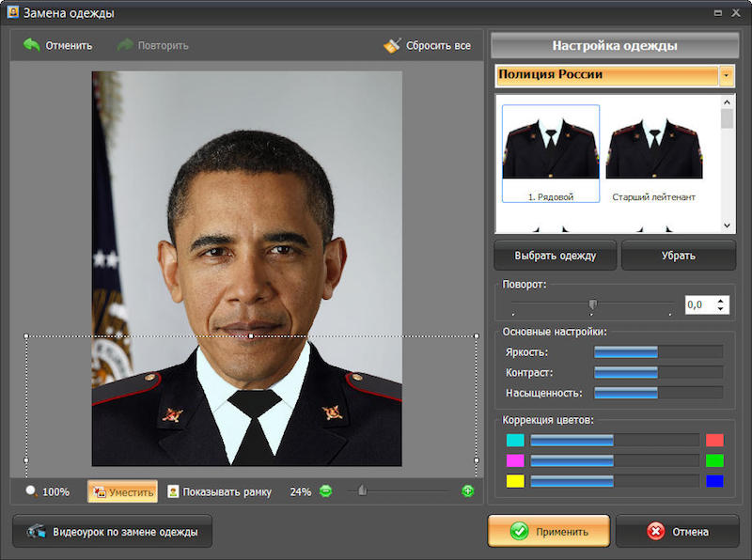Click the Сбросить все reset label
Screen dimensions: 752x560
coord(438,45)
